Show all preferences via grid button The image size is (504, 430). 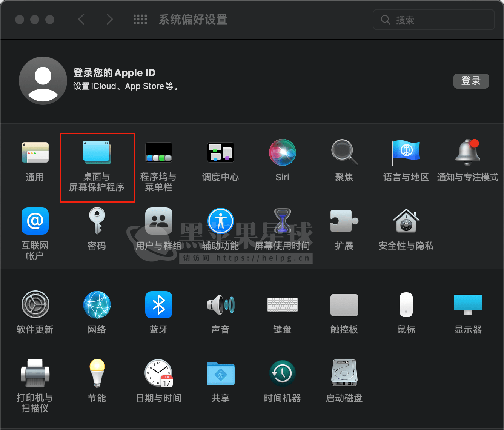(140, 19)
